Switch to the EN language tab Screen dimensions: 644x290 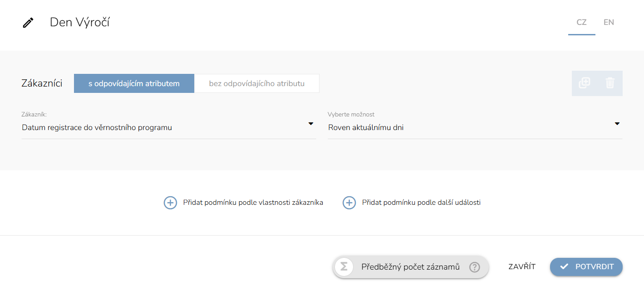point(609,22)
